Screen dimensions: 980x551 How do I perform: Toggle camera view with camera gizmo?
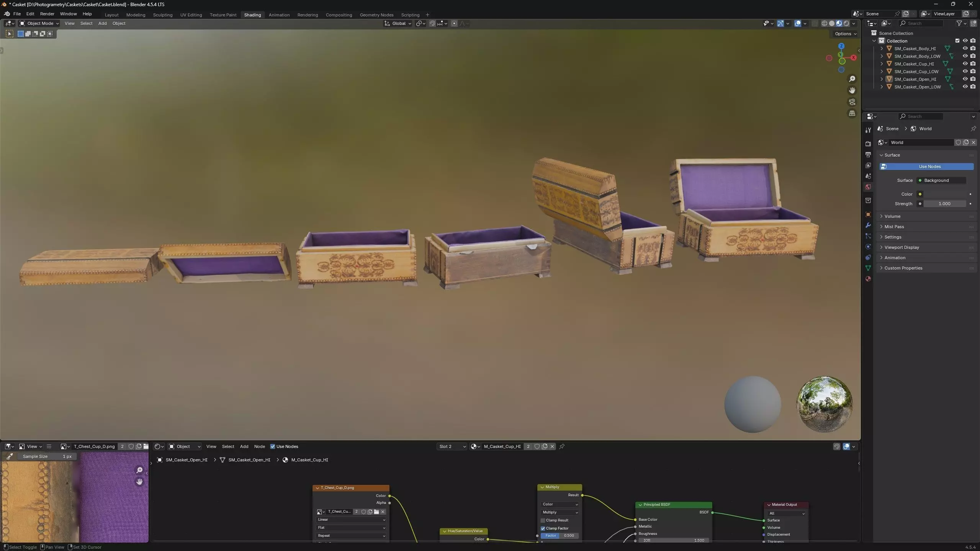coord(852,102)
